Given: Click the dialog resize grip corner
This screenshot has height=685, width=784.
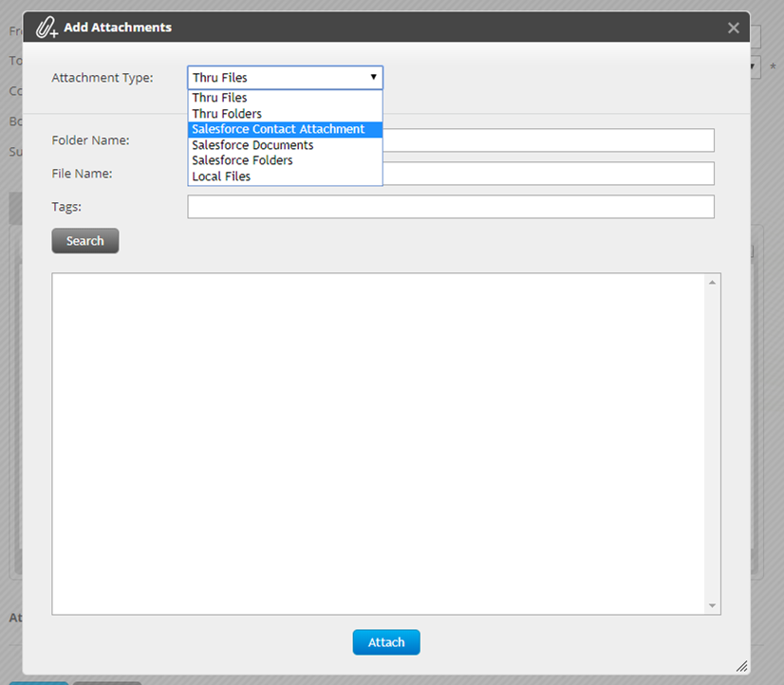Looking at the screenshot, I should coord(741,666).
